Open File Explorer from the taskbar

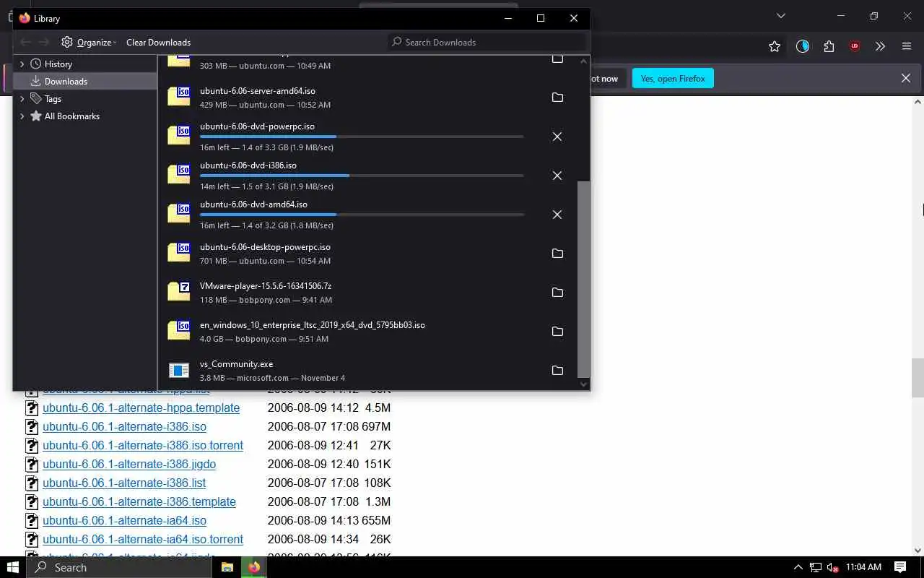click(227, 567)
